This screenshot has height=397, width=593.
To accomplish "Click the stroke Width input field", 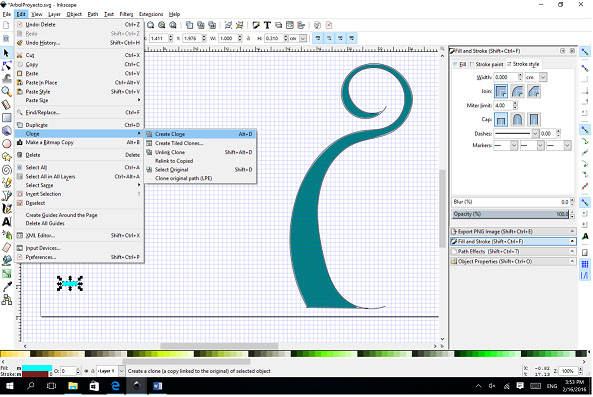I will (506, 77).
